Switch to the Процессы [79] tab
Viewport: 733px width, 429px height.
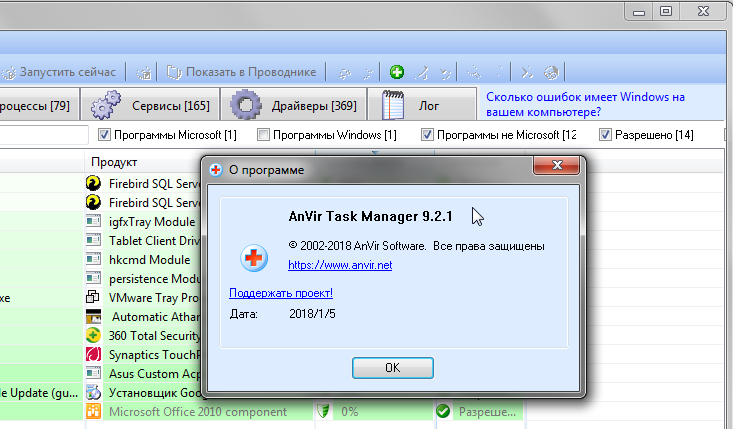39,105
